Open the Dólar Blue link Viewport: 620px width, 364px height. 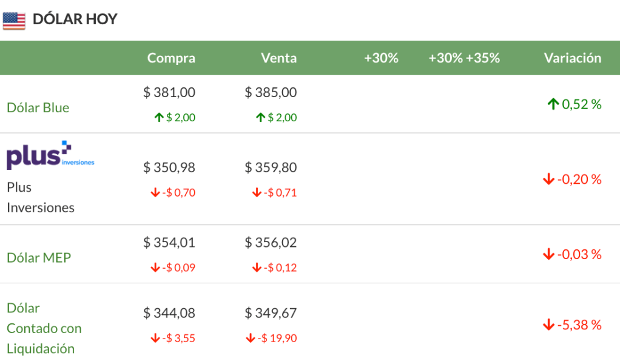(x=38, y=108)
